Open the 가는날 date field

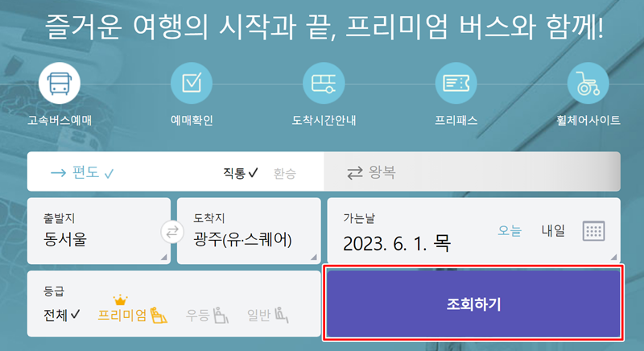tap(473, 231)
